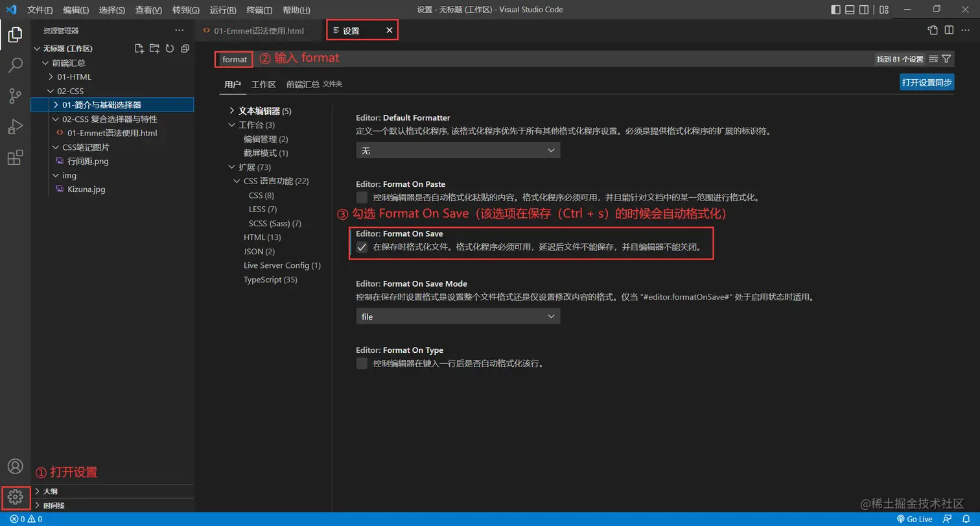Select Live Server Config (1) category
The image size is (980, 526).
click(x=282, y=265)
